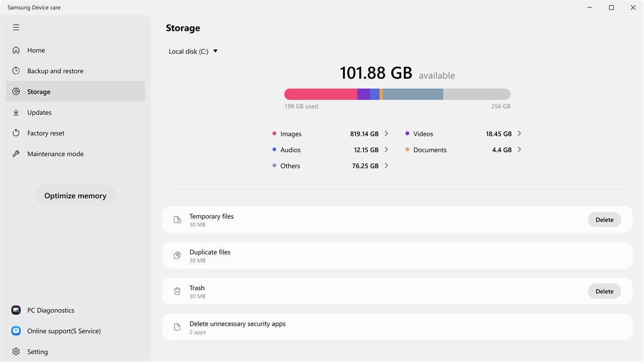The image size is (644, 362).
Task: Expand the Documents category chevron
Action: pyautogui.click(x=519, y=149)
